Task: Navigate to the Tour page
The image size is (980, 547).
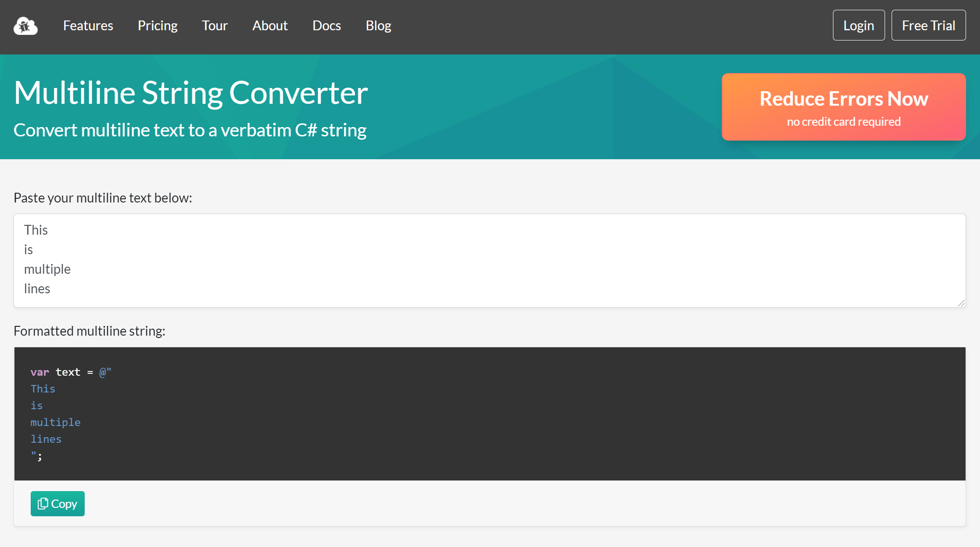Action: 215,26
